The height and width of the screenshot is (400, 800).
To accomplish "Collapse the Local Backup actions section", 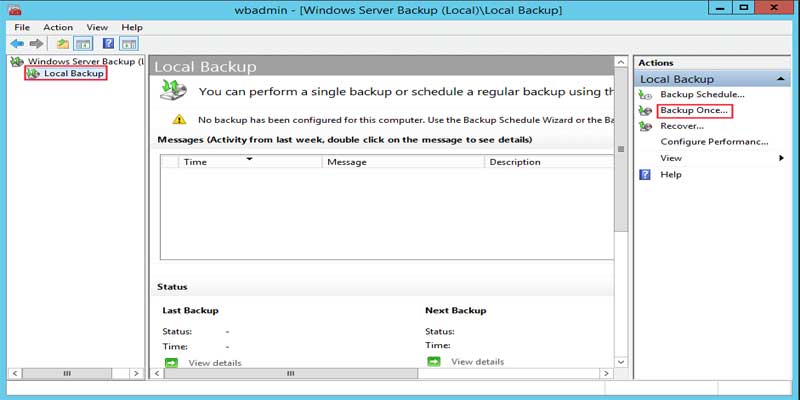I will click(781, 79).
